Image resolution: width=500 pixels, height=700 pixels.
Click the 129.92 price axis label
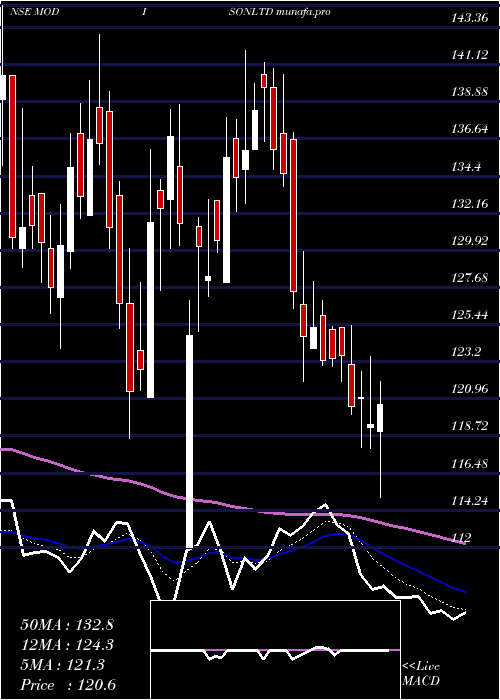point(469,241)
